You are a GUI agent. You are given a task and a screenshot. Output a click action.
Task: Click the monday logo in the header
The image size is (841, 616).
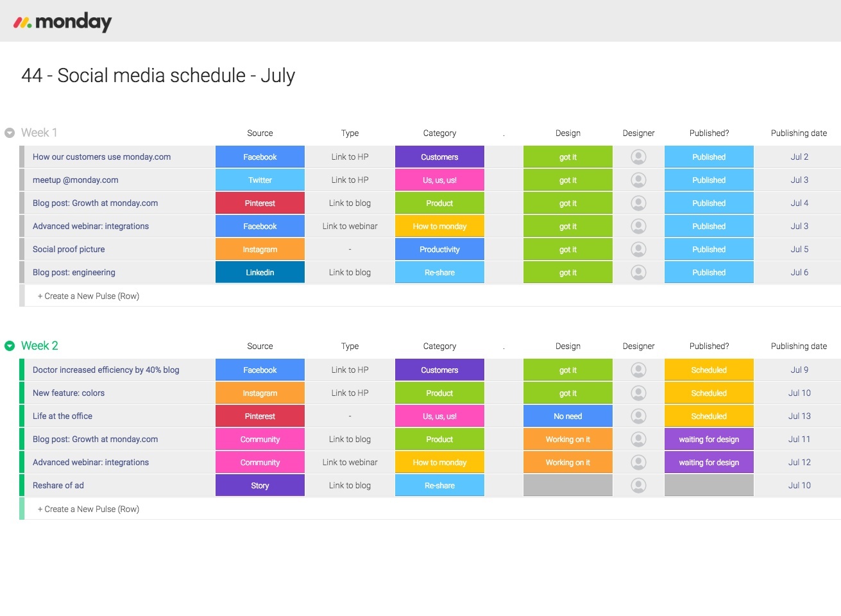62,22
